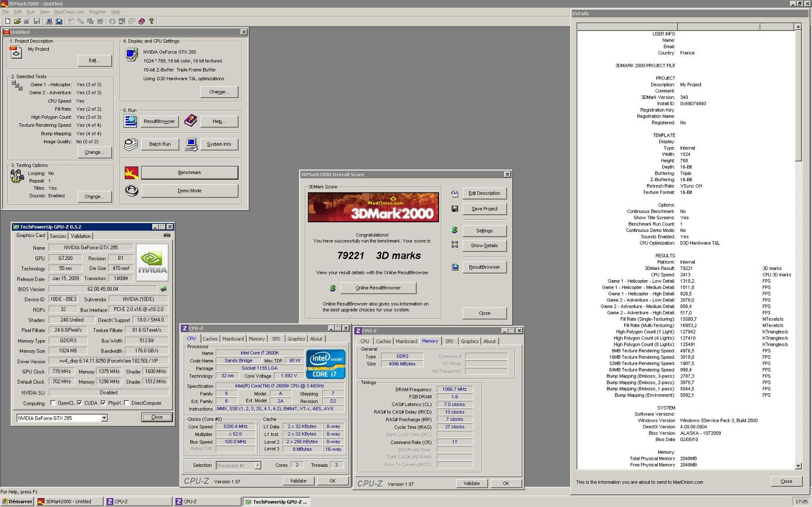Toggle the CUDA checkbox in GPU-Z

point(79,403)
